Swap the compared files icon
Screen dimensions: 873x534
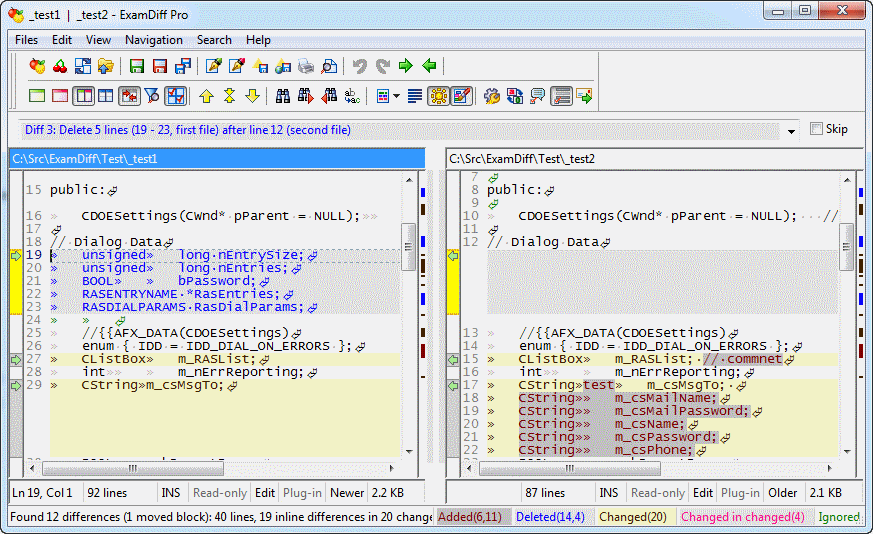(83, 66)
